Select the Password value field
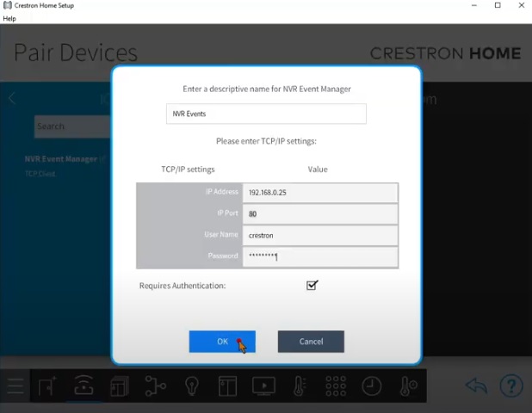The height and width of the screenshot is (413, 532). point(320,256)
